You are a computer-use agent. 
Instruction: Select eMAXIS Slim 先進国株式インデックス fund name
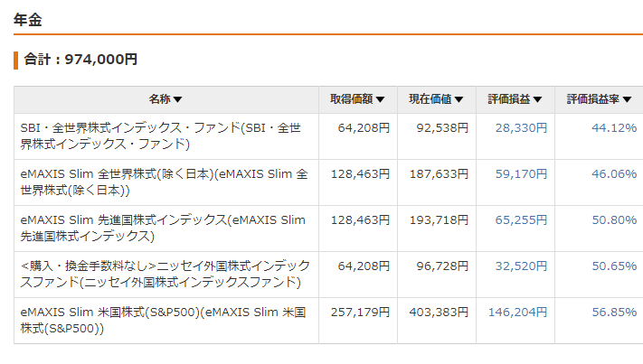(163, 228)
